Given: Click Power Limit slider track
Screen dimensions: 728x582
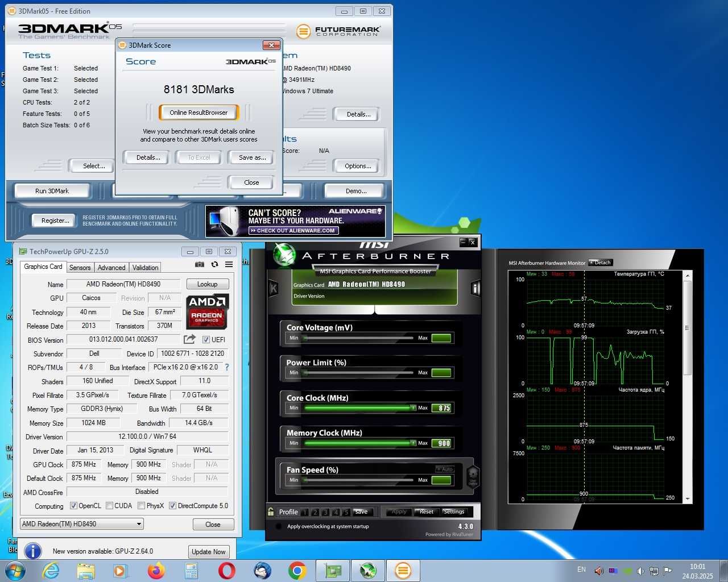Looking at the screenshot, I should point(359,373).
